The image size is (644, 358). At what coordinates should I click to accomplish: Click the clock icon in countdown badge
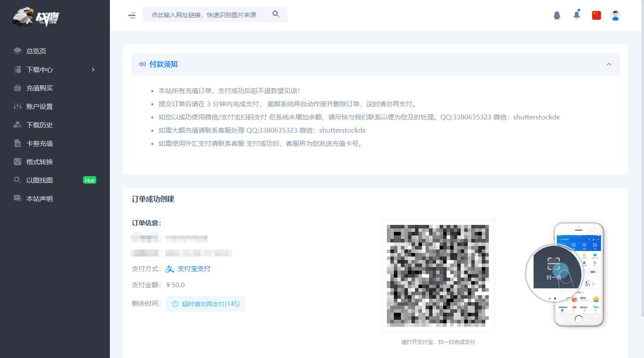[x=175, y=304]
